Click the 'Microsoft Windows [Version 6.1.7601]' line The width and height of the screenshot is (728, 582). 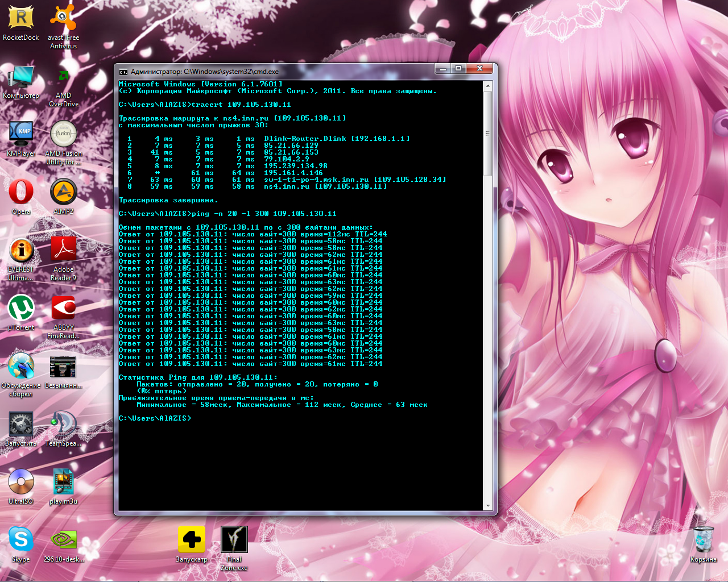[x=200, y=84]
